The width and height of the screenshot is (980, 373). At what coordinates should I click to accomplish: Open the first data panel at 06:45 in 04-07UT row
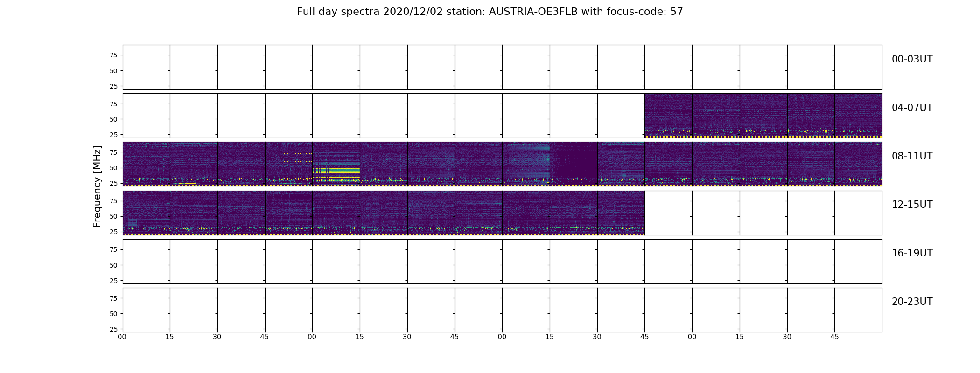click(668, 116)
